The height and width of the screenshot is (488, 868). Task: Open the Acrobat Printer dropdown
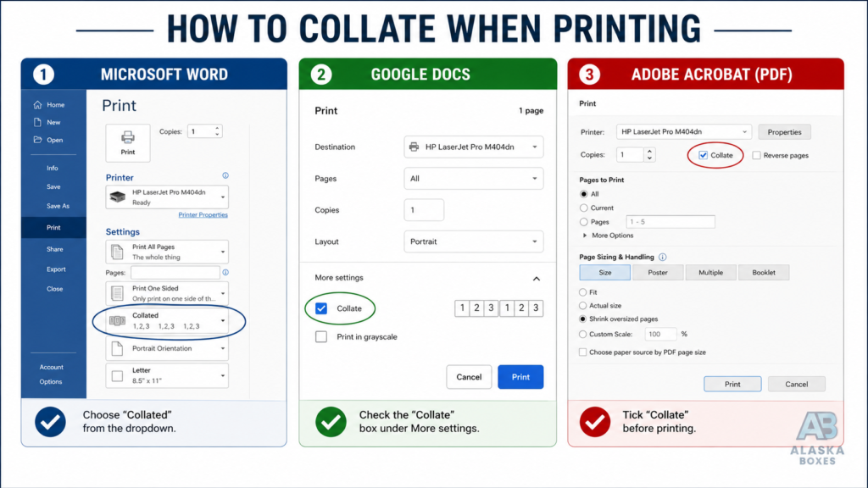coord(684,131)
